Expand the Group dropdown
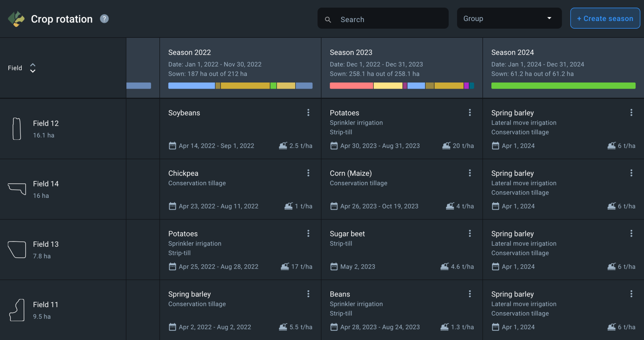This screenshot has height=340, width=644. coord(509,18)
